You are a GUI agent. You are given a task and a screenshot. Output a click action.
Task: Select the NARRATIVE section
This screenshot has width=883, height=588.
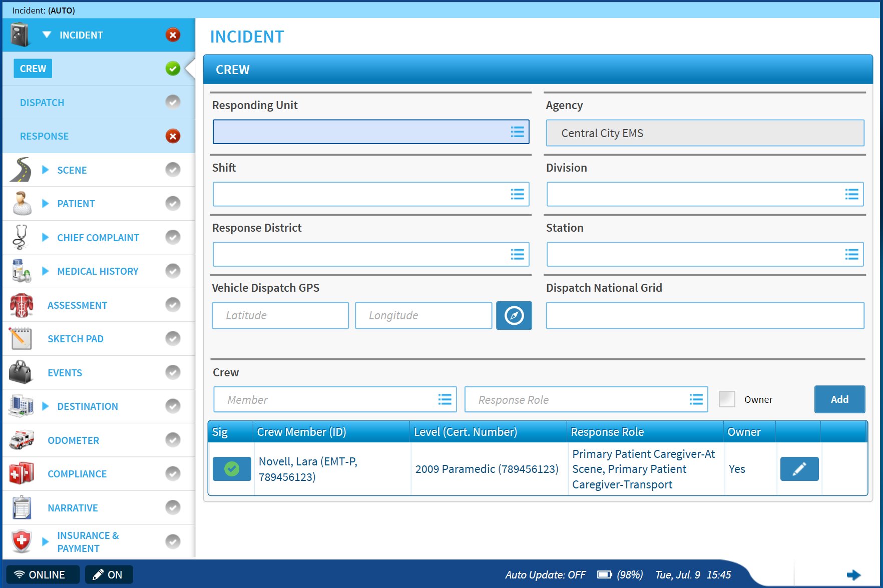(72, 507)
